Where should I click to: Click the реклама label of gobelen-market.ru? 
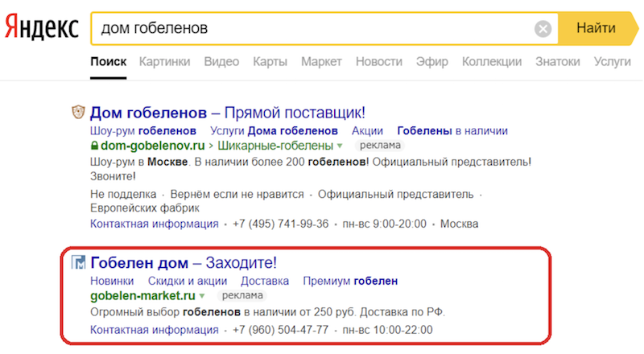[x=242, y=296]
